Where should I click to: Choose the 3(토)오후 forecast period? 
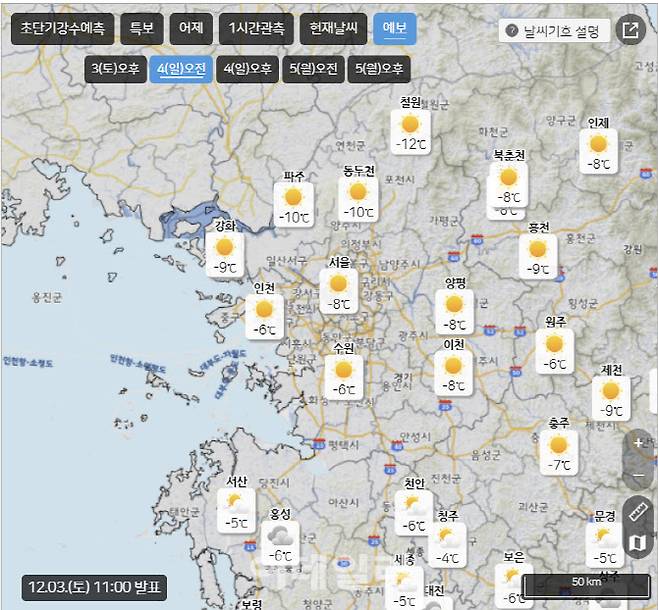(116, 69)
